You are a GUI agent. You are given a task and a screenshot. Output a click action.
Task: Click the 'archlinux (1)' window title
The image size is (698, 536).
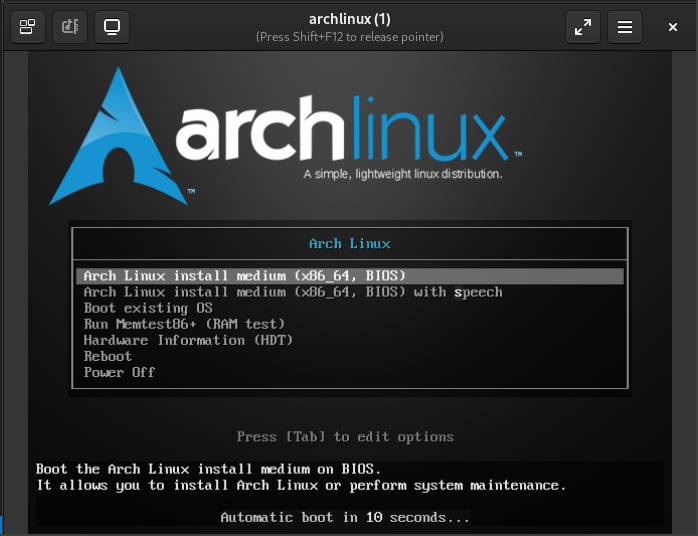pyautogui.click(x=350, y=19)
